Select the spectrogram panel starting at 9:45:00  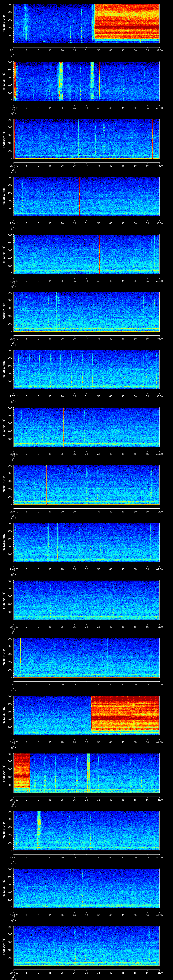click(86, 831)
